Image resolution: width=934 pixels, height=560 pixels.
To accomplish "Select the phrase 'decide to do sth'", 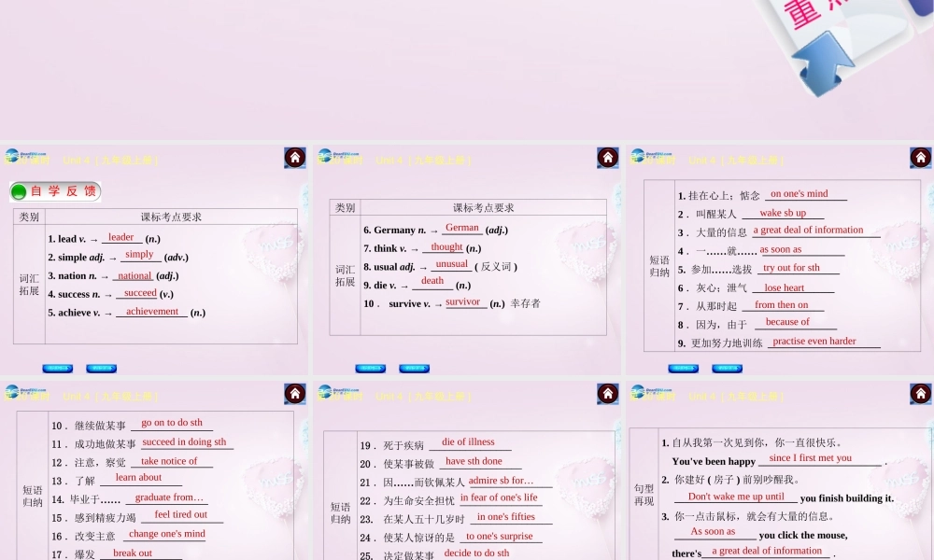I will pos(476,553).
